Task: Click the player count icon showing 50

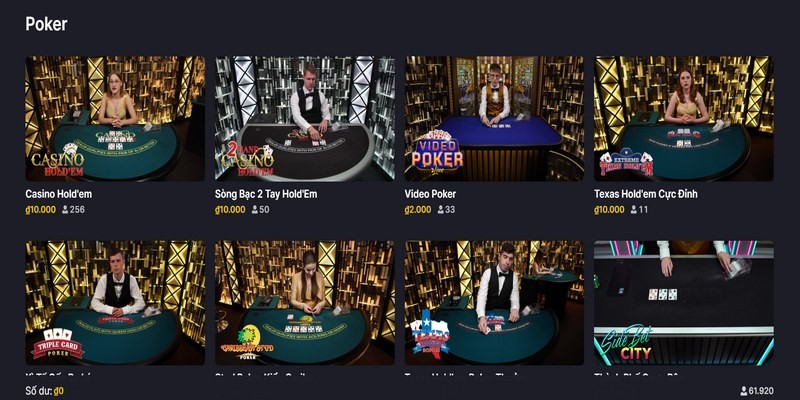Action: (x=255, y=210)
